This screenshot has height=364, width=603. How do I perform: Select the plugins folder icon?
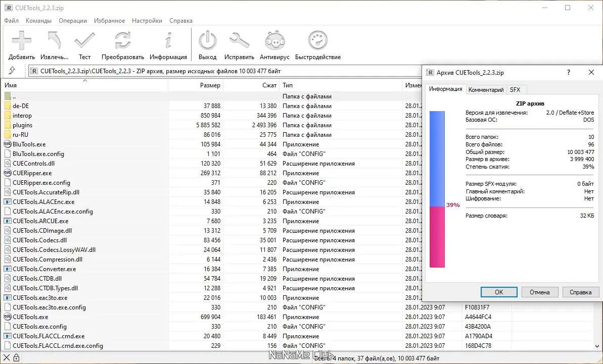coord(8,125)
